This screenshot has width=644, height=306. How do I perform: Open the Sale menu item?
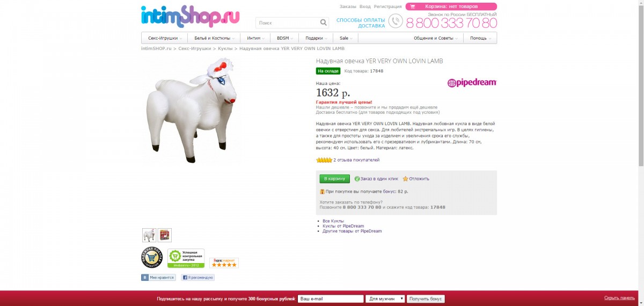tap(346, 38)
